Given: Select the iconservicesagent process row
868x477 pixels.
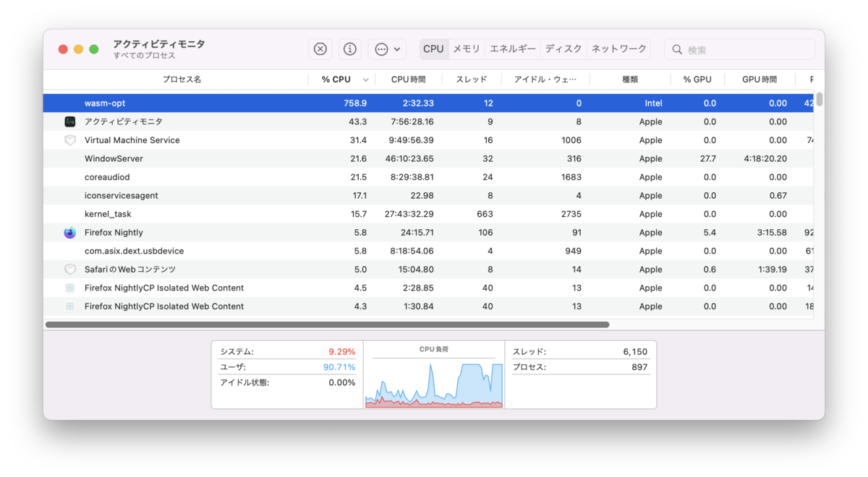Looking at the screenshot, I should coord(428,196).
